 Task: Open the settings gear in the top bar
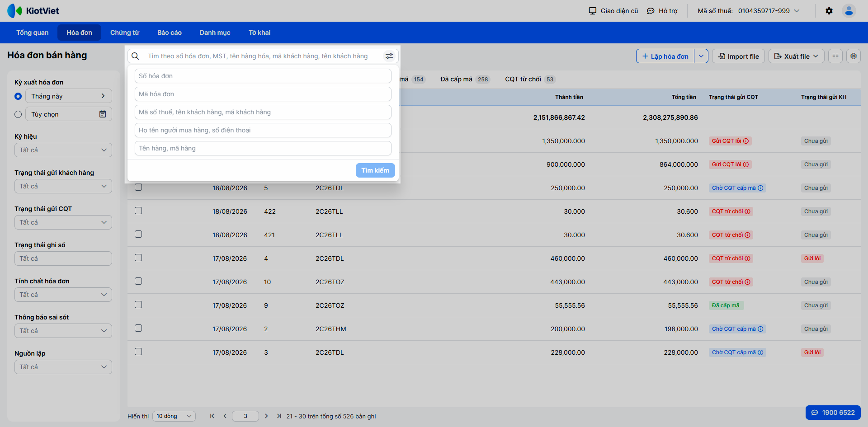click(x=829, y=11)
